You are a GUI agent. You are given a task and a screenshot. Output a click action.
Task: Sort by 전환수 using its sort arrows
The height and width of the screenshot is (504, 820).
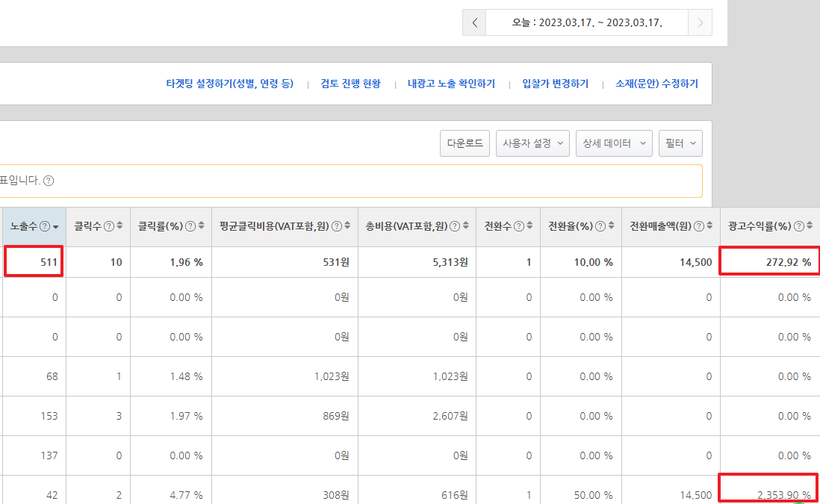click(x=529, y=225)
